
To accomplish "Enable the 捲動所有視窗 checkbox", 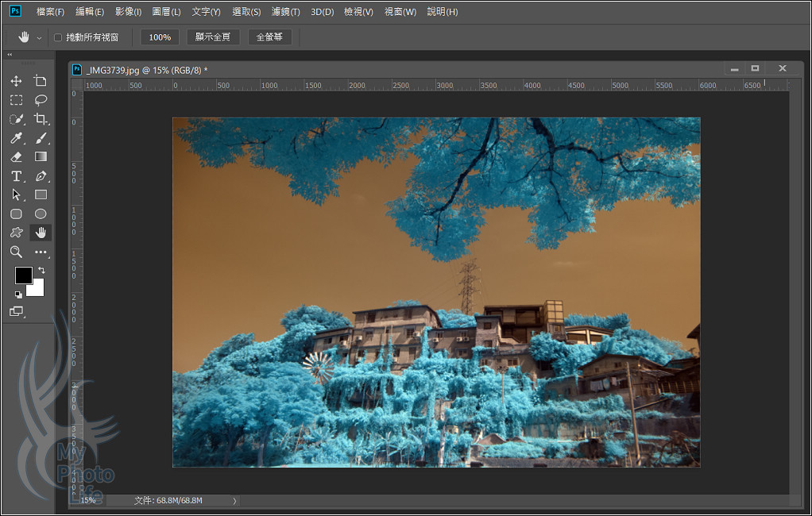I will pos(58,37).
